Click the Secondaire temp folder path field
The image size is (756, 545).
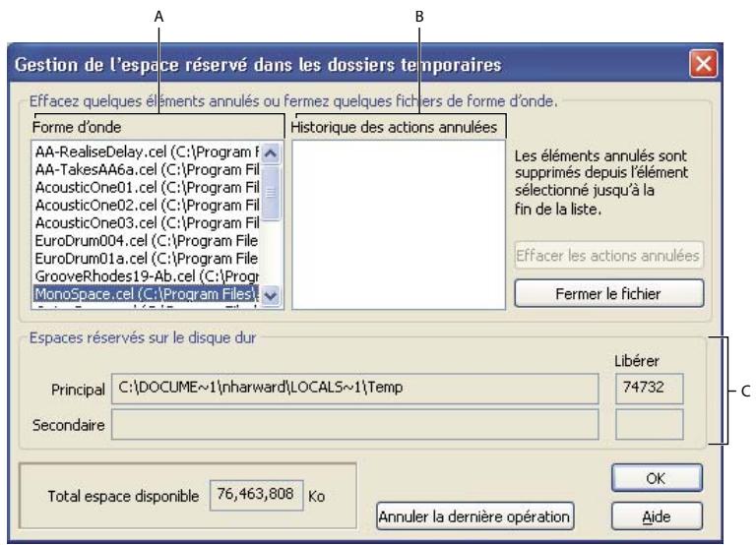[x=355, y=425]
